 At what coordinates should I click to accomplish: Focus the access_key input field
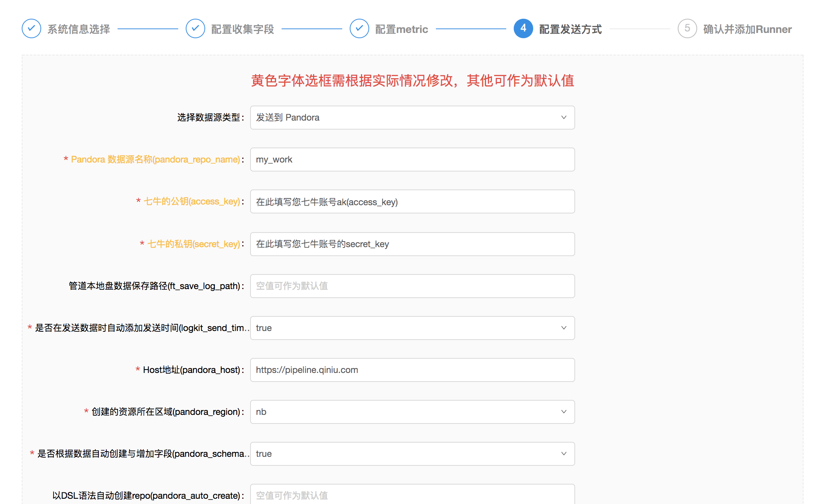click(x=413, y=201)
